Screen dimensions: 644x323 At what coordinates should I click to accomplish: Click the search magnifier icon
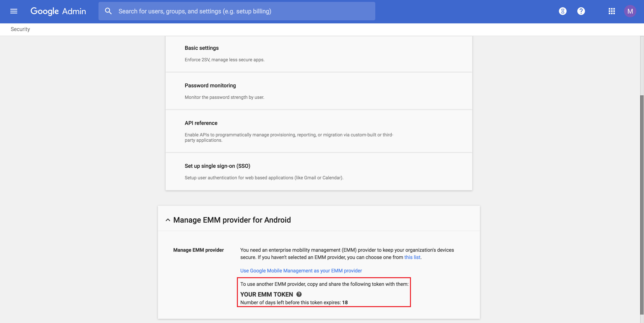click(108, 11)
